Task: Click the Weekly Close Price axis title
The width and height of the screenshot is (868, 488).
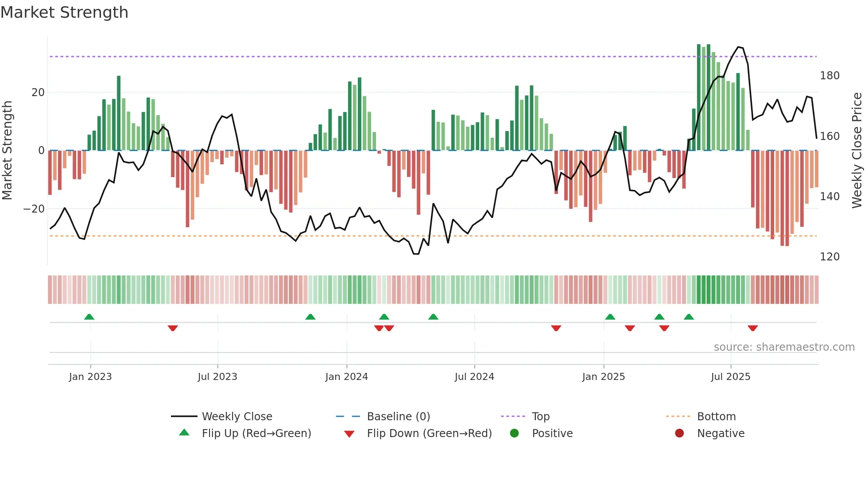Action: pyautogui.click(x=857, y=151)
